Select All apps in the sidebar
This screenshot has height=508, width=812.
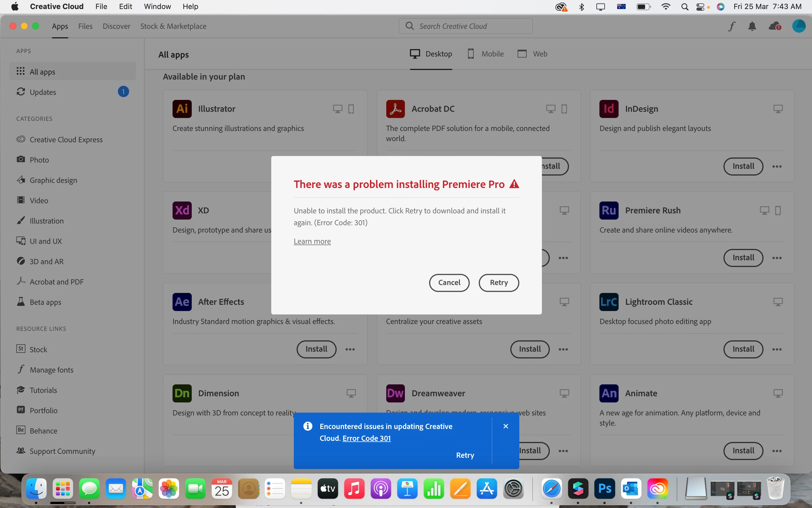click(x=72, y=72)
